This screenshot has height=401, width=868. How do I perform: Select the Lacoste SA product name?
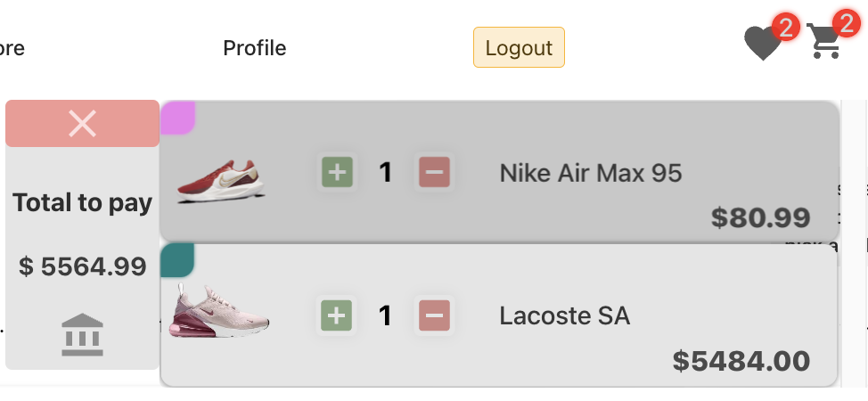564,315
